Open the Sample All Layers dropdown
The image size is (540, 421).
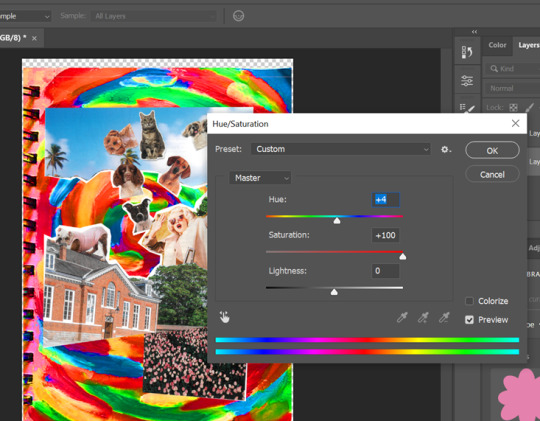pos(153,16)
